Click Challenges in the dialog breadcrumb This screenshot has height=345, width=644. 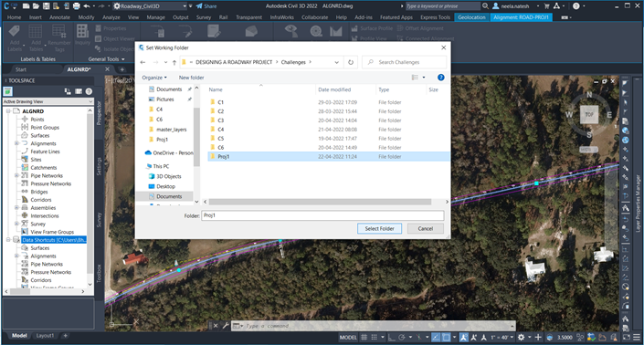click(x=293, y=62)
